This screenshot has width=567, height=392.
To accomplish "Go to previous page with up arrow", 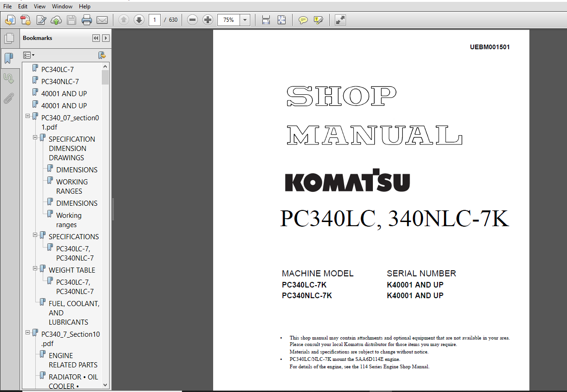I will tap(124, 20).
